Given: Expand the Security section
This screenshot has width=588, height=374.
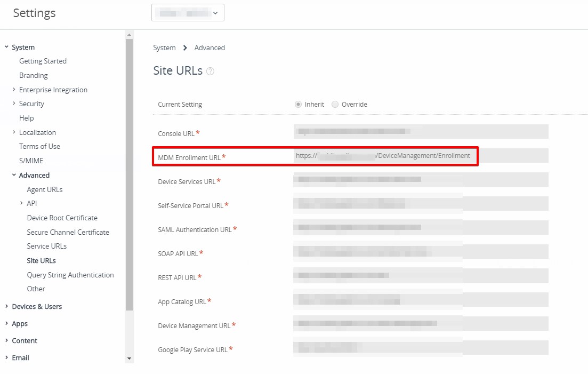Looking at the screenshot, I should 14,104.
